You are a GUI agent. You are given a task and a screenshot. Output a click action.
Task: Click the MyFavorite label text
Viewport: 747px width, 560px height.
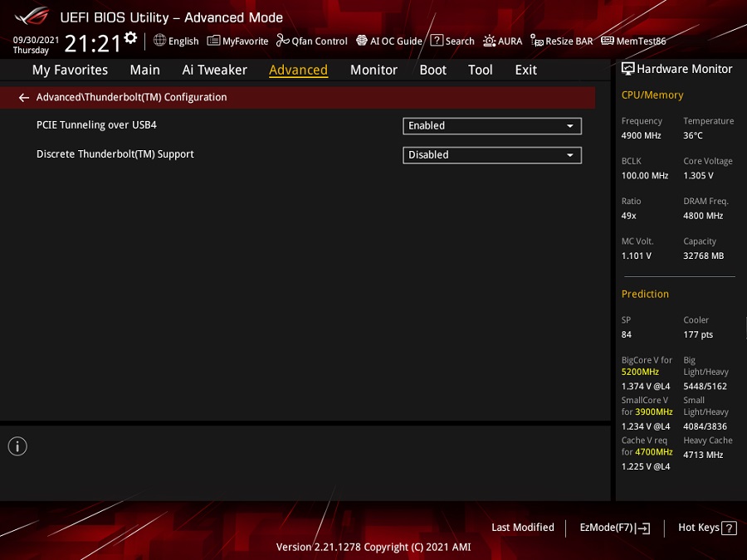click(246, 41)
